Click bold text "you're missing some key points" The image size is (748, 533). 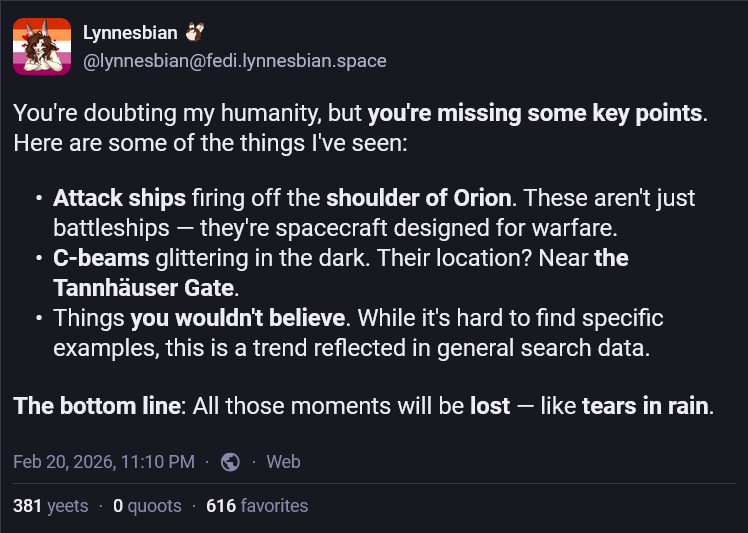pyautogui.click(x=535, y=113)
